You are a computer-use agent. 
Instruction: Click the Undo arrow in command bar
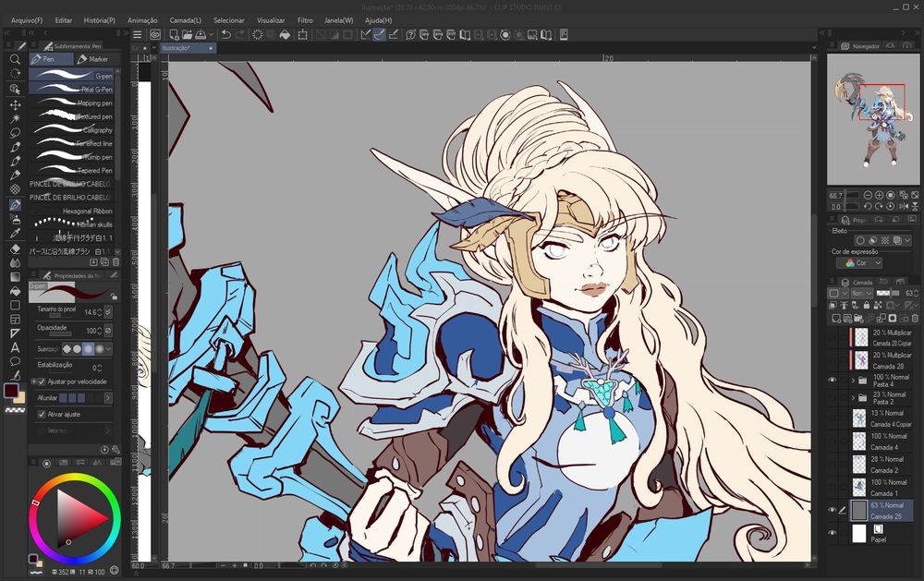[225, 35]
